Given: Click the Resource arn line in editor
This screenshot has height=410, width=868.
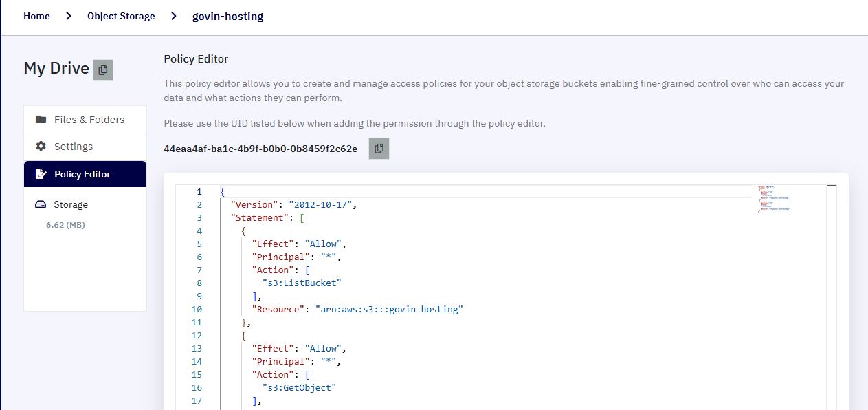Looking at the screenshot, I should coord(357,309).
